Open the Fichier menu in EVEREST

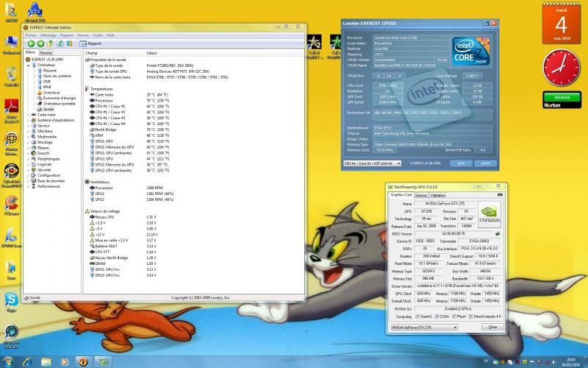pos(30,35)
